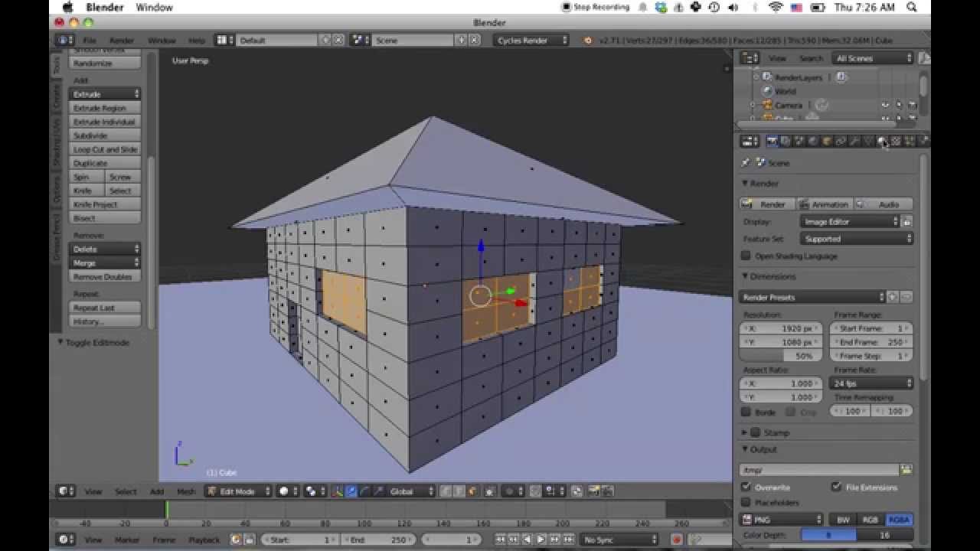Click the timeline editor type icon

(x=66, y=540)
